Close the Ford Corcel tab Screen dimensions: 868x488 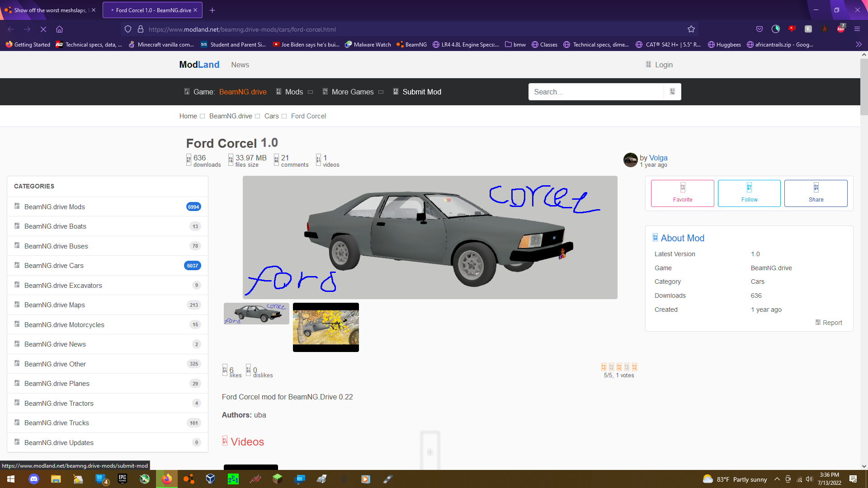coord(195,10)
